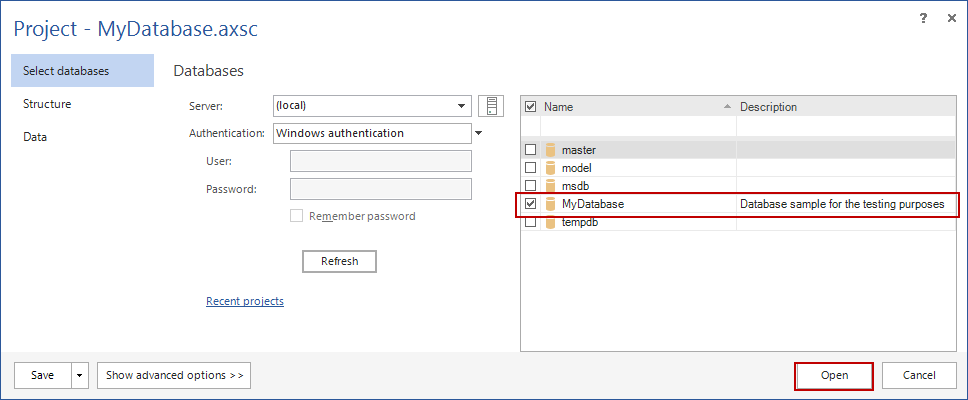Viewport: 968px width, 400px height.
Task: Switch to the Structure section
Action: pos(47,104)
